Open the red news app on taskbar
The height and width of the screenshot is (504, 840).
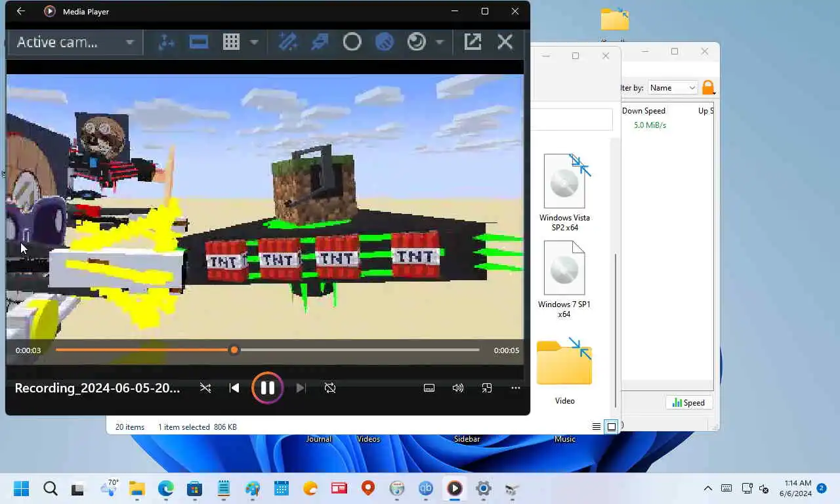339,488
